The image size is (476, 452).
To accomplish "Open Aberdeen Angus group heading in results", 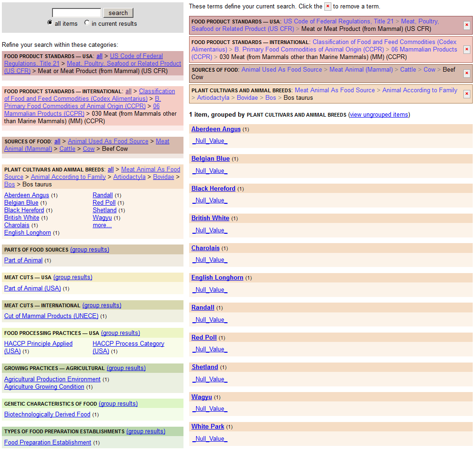I will (x=216, y=129).
